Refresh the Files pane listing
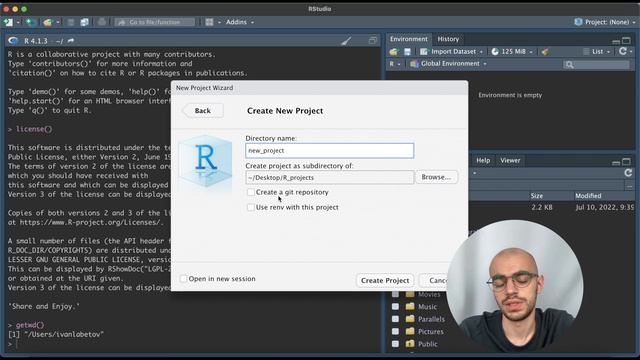640x360 pixels. pos(628,173)
